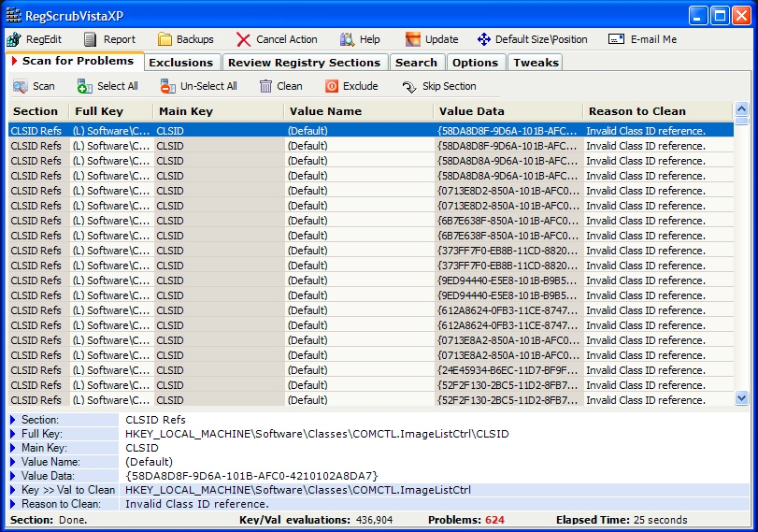This screenshot has height=532, width=758.
Task: Click Un-Select All icon
Action: point(167,87)
